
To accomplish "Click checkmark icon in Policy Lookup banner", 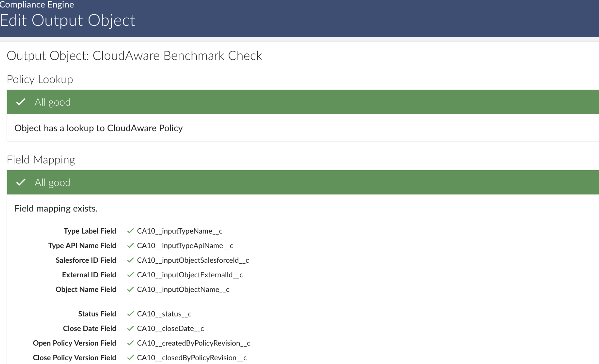I will point(21,102).
